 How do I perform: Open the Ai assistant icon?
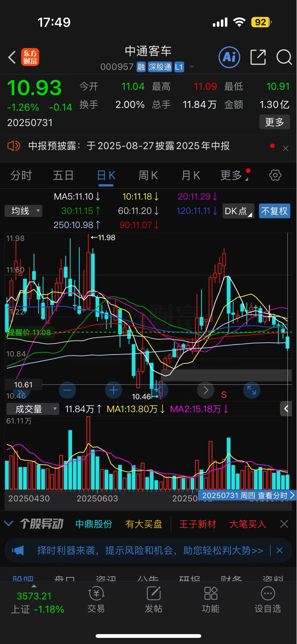[x=229, y=57]
